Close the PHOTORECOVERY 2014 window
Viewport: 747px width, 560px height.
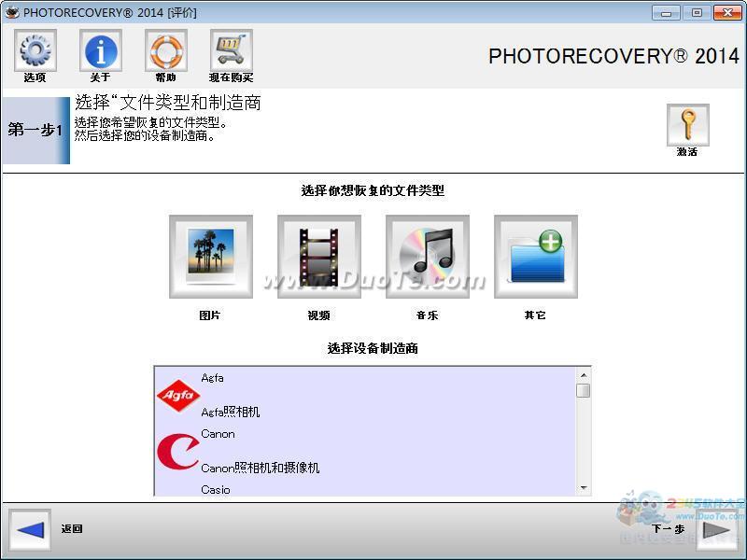click(x=727, y=13)
